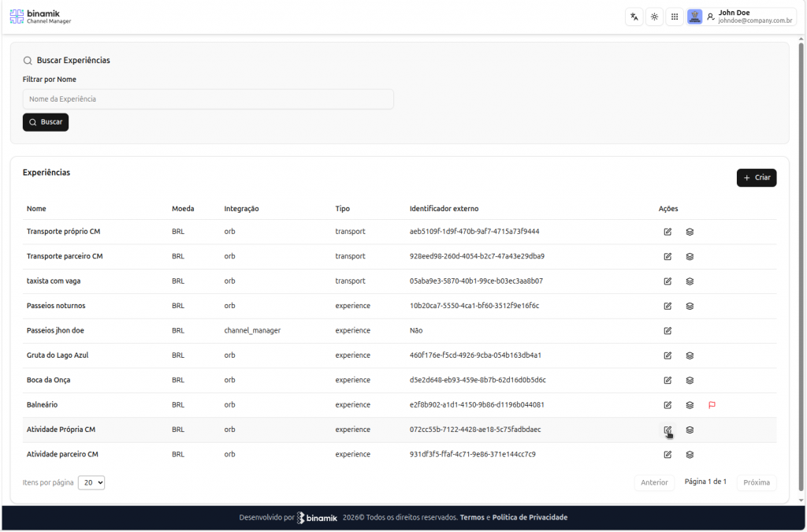The height and width of the screenshot is (532, 807).
Task: Edit the Transporte próprio CM experience
Action: click(668, 232)
